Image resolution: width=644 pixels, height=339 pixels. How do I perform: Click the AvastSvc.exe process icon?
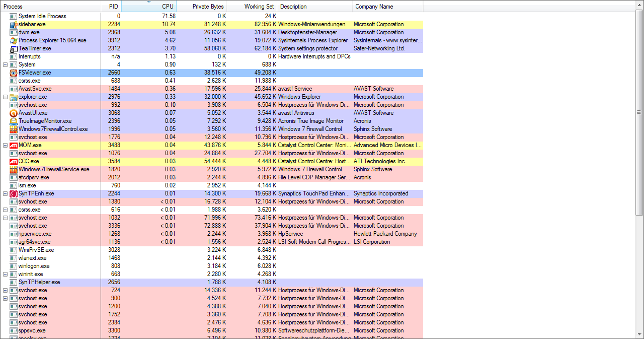click(14, 89)
